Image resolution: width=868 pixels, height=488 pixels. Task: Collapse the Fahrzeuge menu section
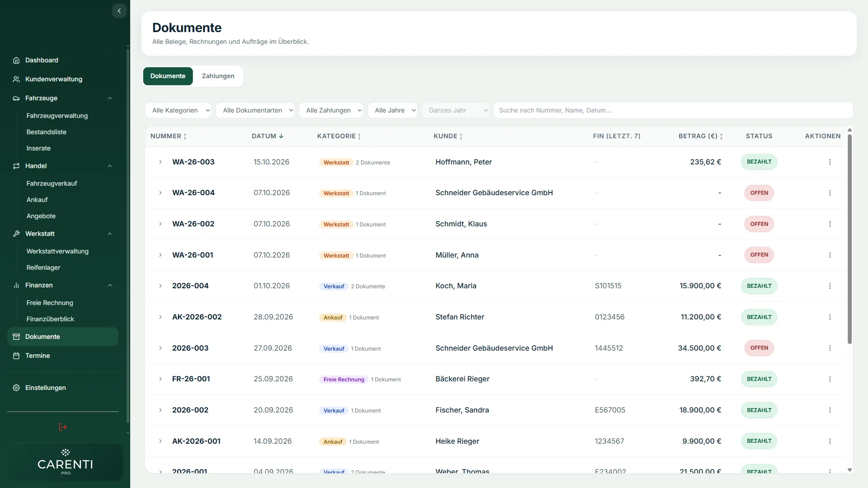tap(110, 98)
